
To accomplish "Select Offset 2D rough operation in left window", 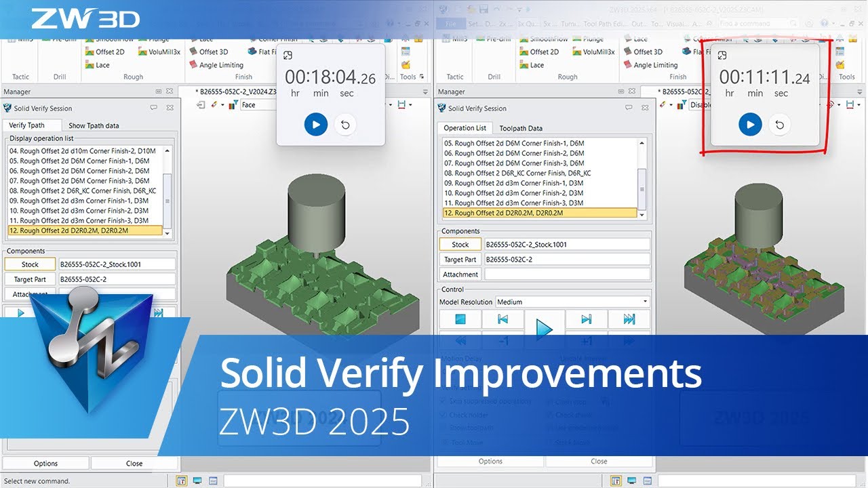I will (104, 52).
